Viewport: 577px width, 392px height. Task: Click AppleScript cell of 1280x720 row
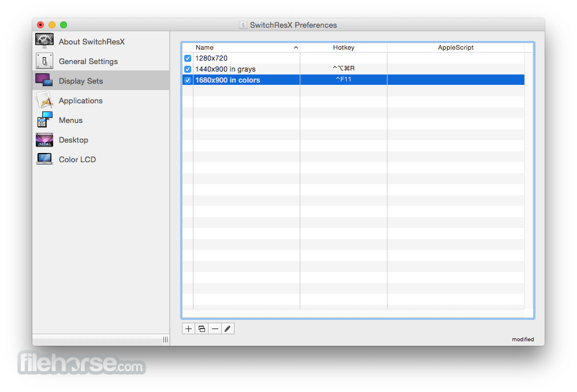(x=456, y=58)
